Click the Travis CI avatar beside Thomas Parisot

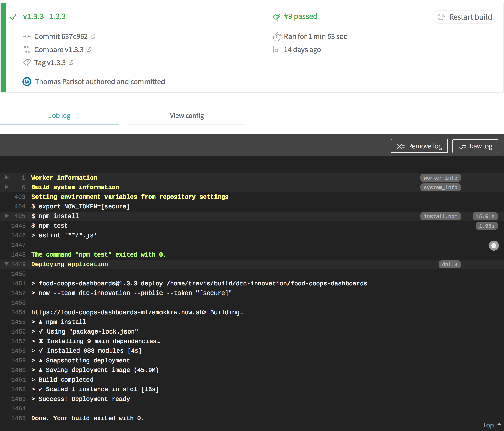click(27, 82)
